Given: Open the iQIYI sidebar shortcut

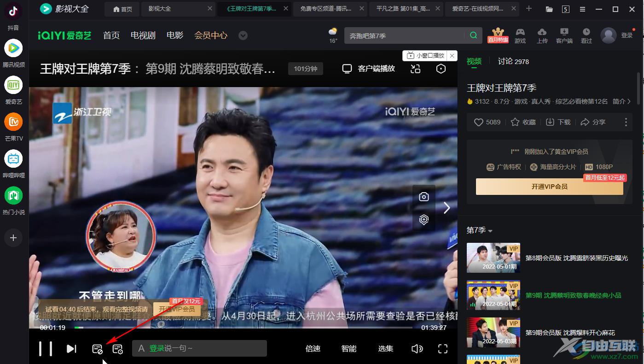Looking at the screenshot, I should (13, 85).
